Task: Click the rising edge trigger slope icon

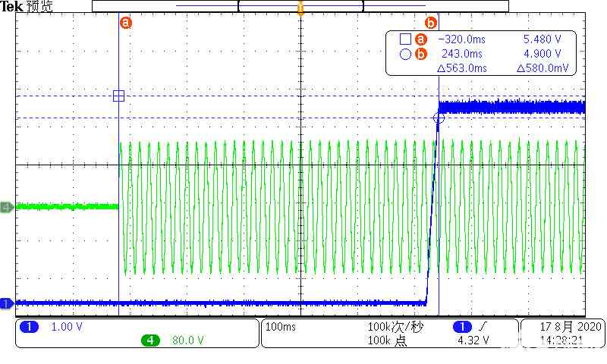Action: click(483, 328)
